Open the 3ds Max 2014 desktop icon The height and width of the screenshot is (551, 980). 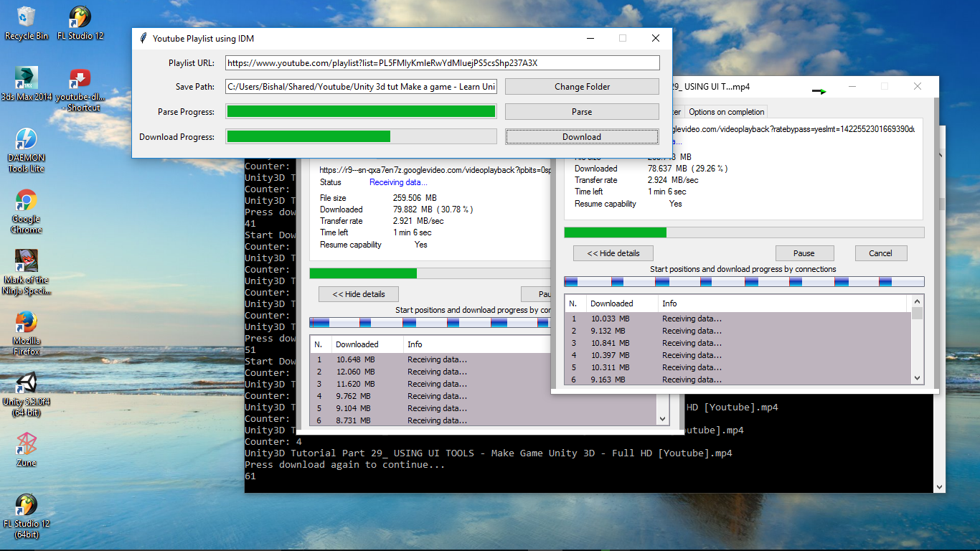(27, 84)
